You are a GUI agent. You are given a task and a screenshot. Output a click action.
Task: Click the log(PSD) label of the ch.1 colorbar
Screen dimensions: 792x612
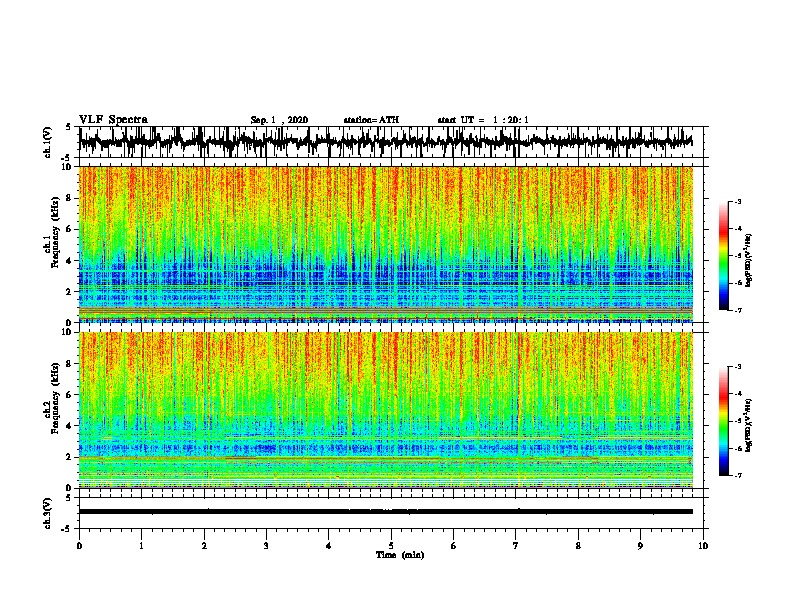[749, 260]
